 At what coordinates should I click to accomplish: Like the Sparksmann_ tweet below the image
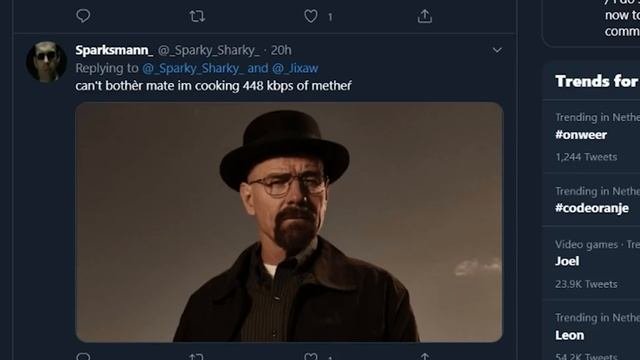(x=311, y=357)
